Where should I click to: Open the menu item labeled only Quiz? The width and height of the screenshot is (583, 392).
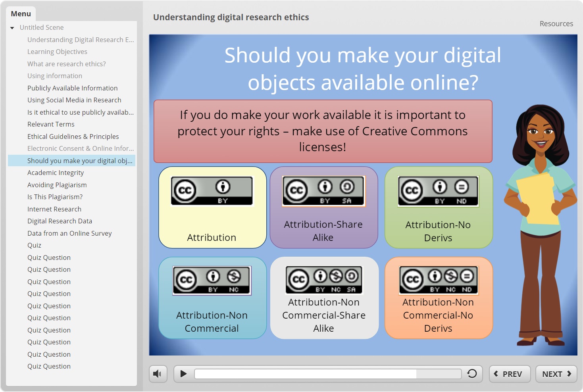(x=35, y=245)
